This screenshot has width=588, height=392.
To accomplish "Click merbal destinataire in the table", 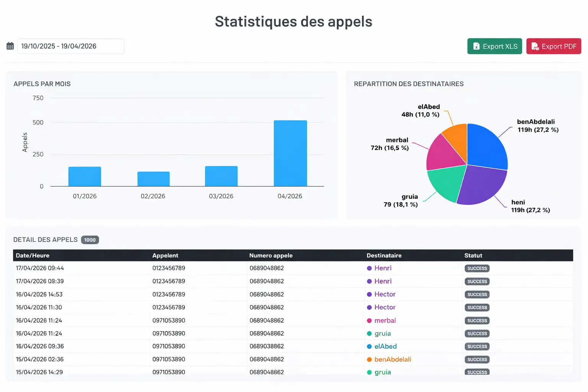I will (x=385, y=320).
